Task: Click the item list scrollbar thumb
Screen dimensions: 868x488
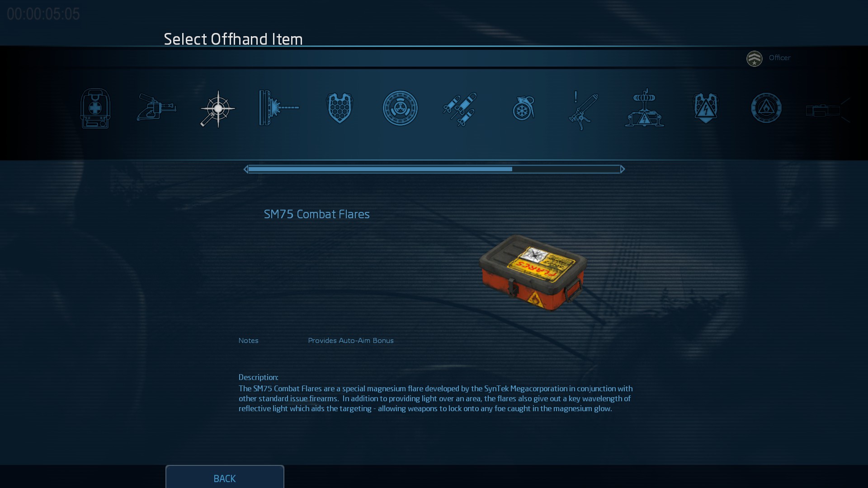Action: 380,169
